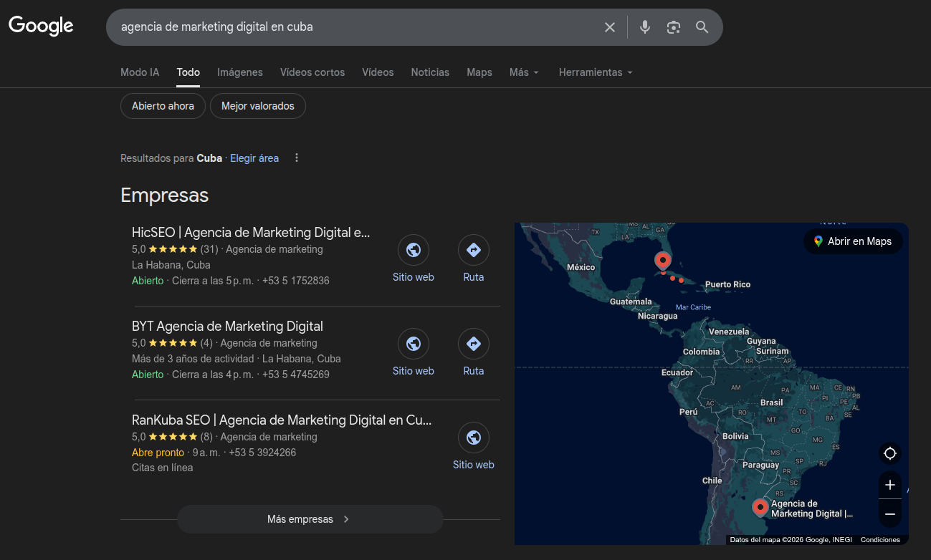The height and width of the screenshot is (560, 931).
Task: Open HicSEO's website via its globe icon
Action: pos(413,250)
